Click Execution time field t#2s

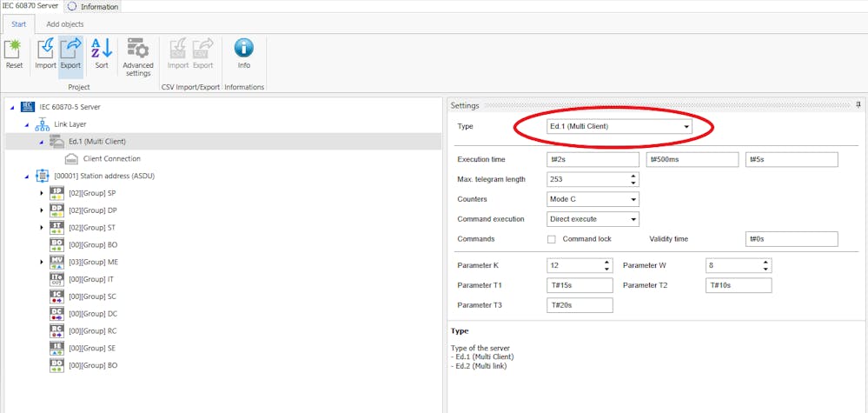click(x=593, y=159)
